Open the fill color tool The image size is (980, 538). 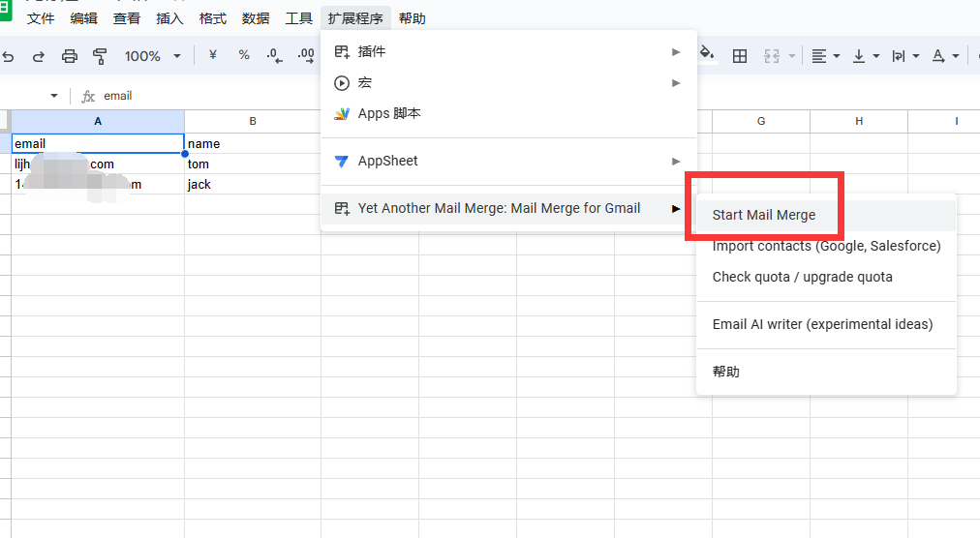tap(707, 54)
